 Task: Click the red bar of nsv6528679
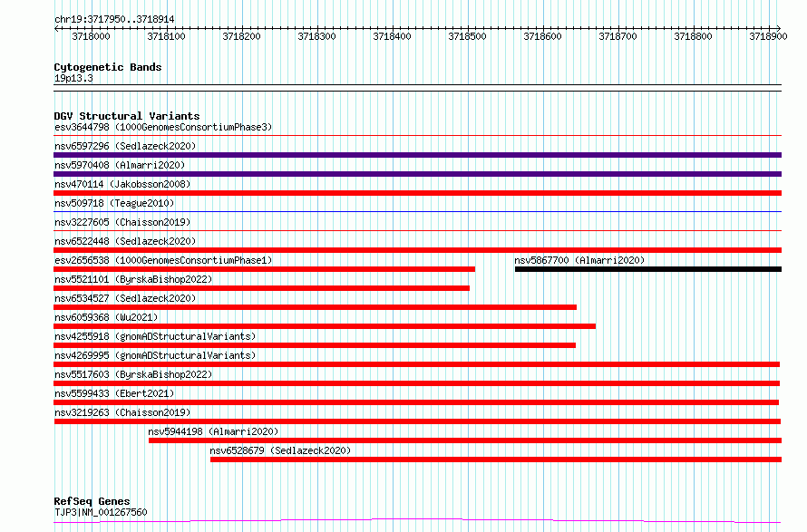pos(496,459)
